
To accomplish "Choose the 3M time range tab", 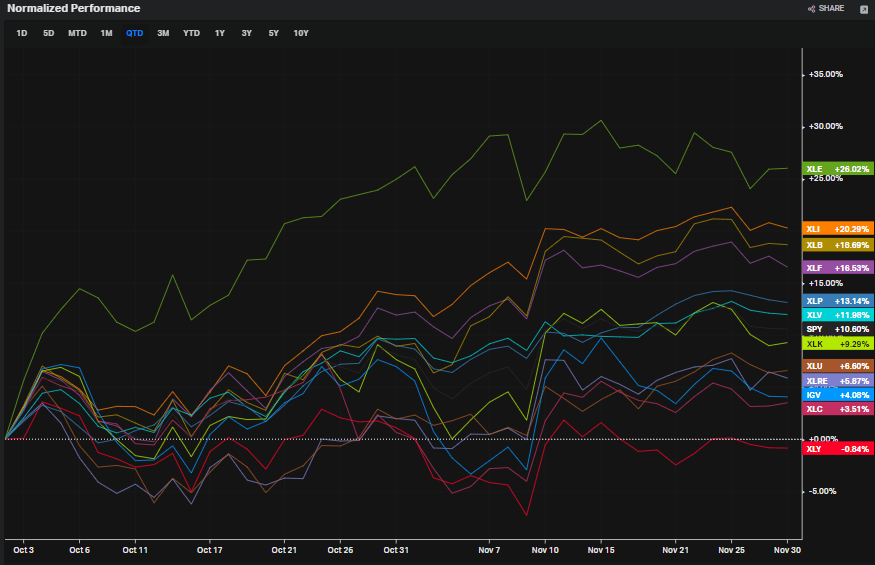I will click(163, 33).
